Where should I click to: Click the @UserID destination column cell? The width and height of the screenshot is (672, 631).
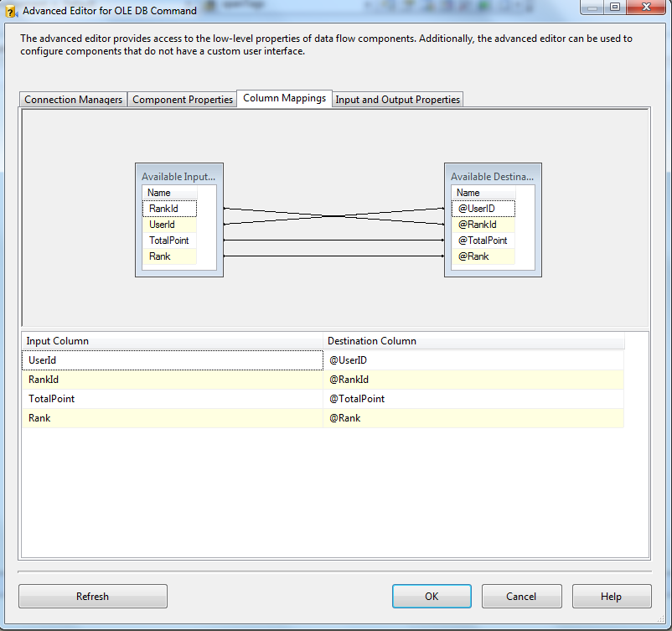click(473, 360)
